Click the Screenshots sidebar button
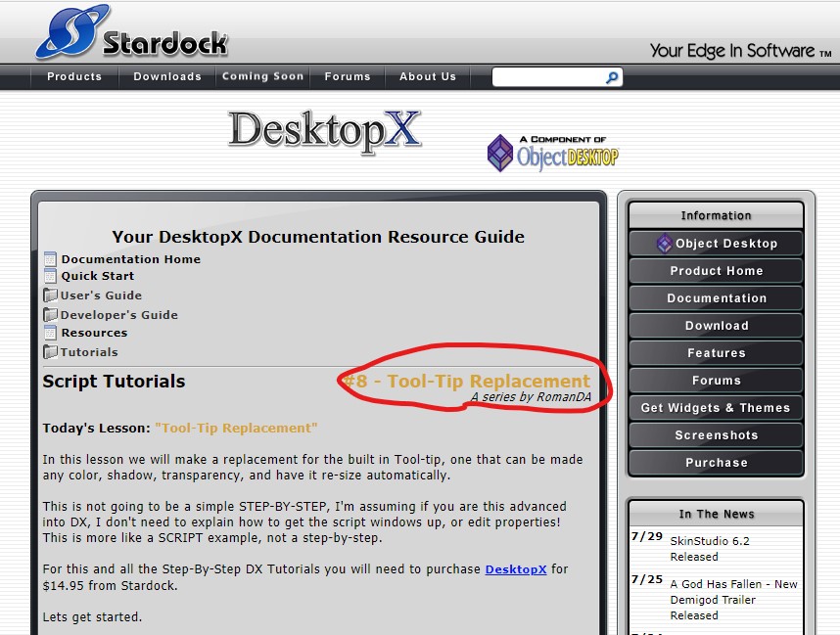 coord(717,435)
